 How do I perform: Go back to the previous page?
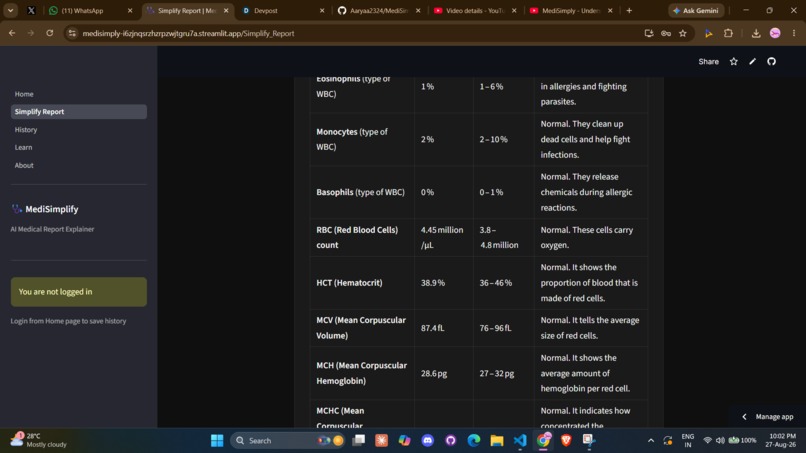click(12, 33)
